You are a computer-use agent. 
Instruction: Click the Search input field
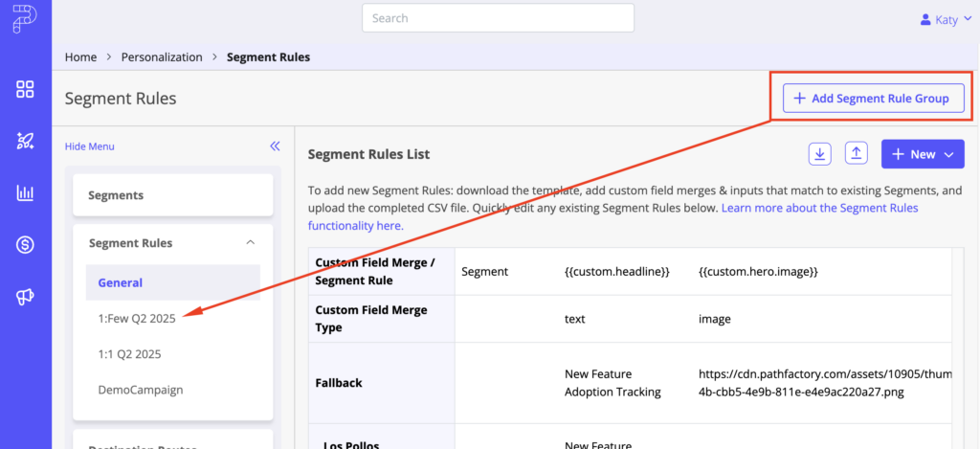[x=498, y=18]
